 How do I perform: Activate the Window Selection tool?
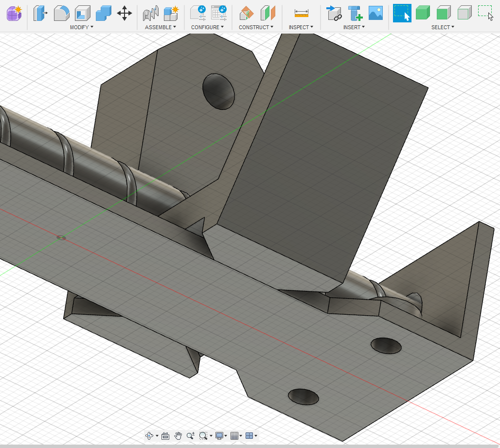point(485,14)
